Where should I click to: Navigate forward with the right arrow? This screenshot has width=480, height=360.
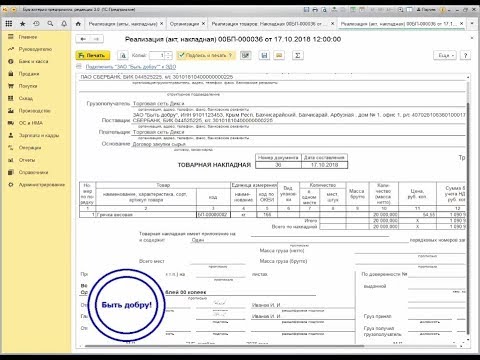(96, 39)
